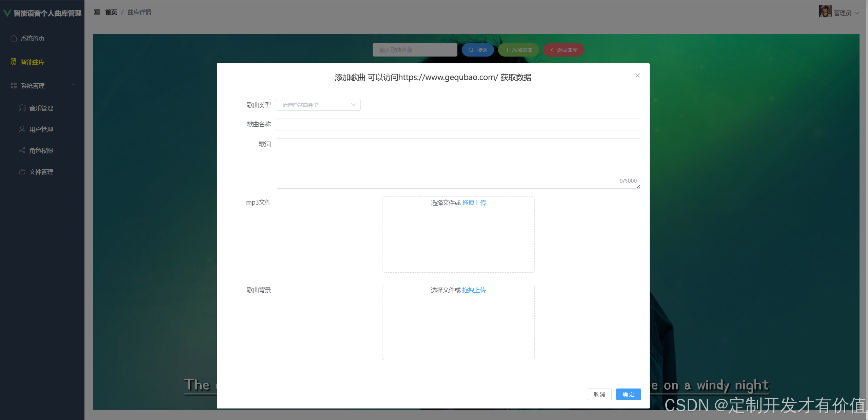This screenshot has height=420, width=868.
Task: Open the 歌曲类型 dropdown
Action: click(318, 105)
